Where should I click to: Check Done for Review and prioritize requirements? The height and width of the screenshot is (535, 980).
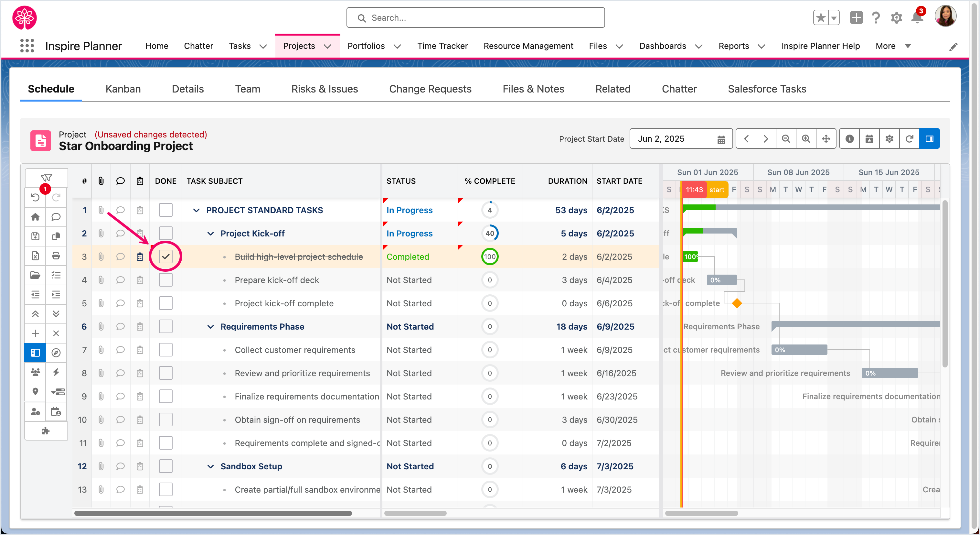pos(166,373)
